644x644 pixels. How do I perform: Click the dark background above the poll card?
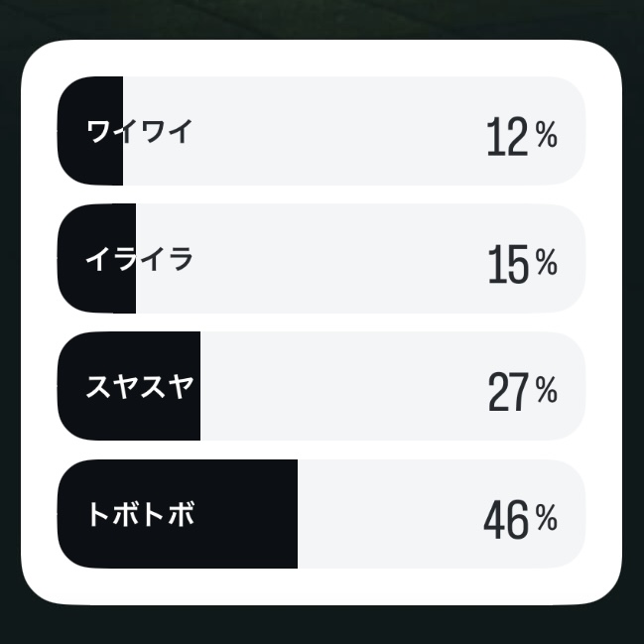point(322,19)
